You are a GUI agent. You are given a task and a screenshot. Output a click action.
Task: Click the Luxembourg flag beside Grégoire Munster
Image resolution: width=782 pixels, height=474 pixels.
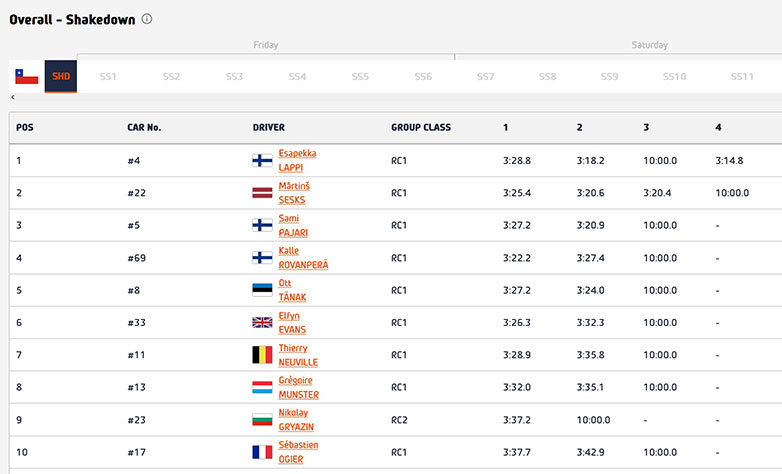coord(262,387)
